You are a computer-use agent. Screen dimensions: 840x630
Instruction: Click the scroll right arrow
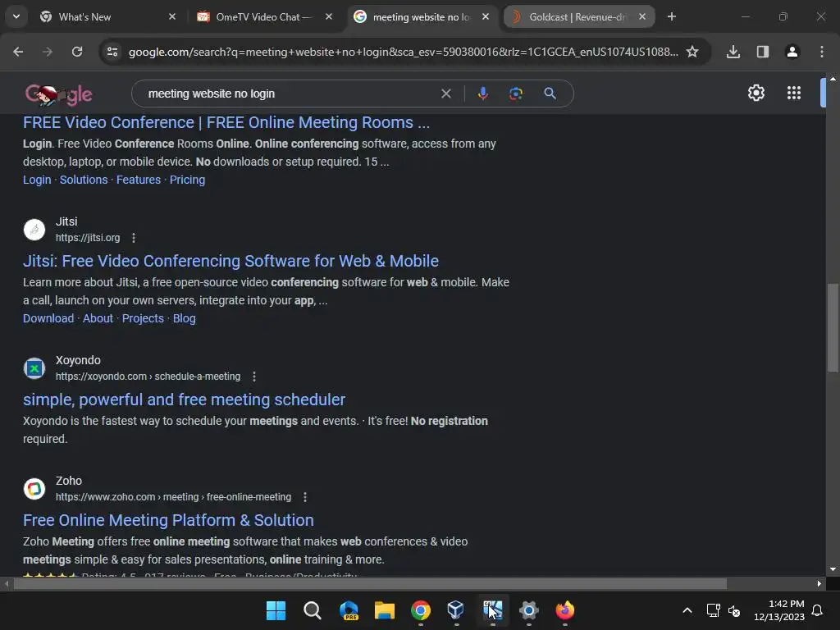(x=819, y=583)
